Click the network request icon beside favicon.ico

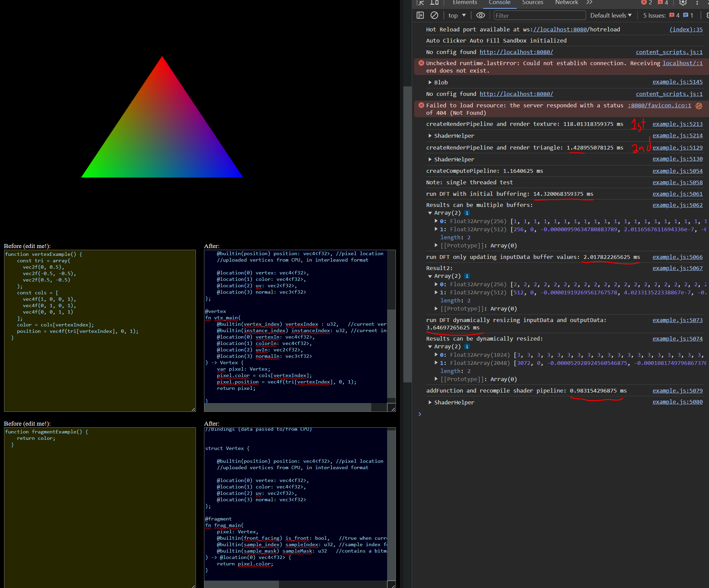click(699, 106)
